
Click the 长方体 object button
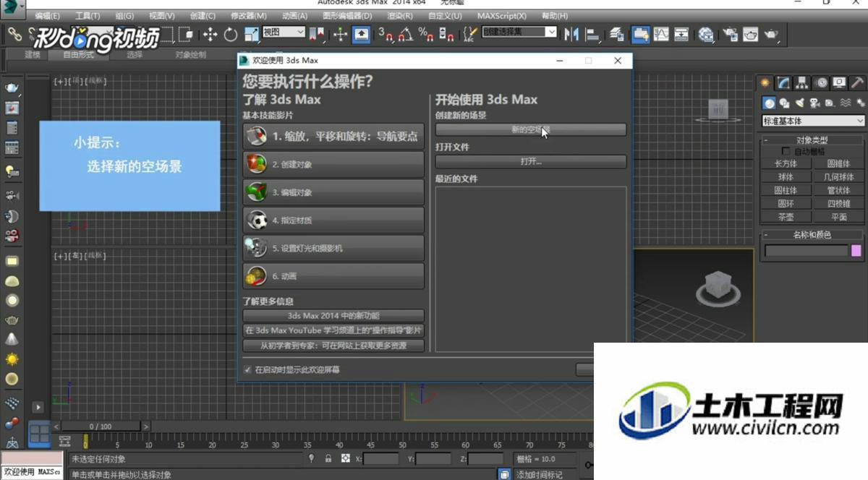786,164
